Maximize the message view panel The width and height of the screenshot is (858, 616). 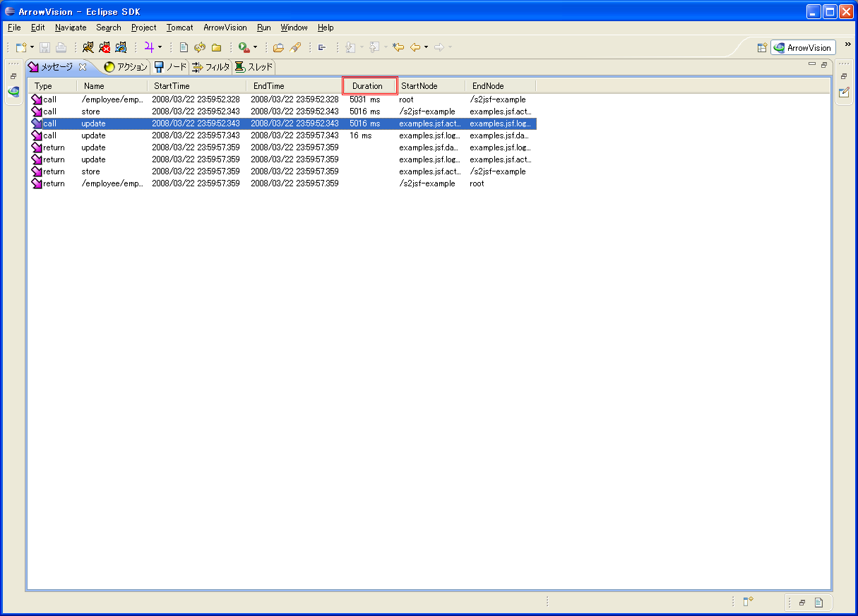(x=824, y=64)
